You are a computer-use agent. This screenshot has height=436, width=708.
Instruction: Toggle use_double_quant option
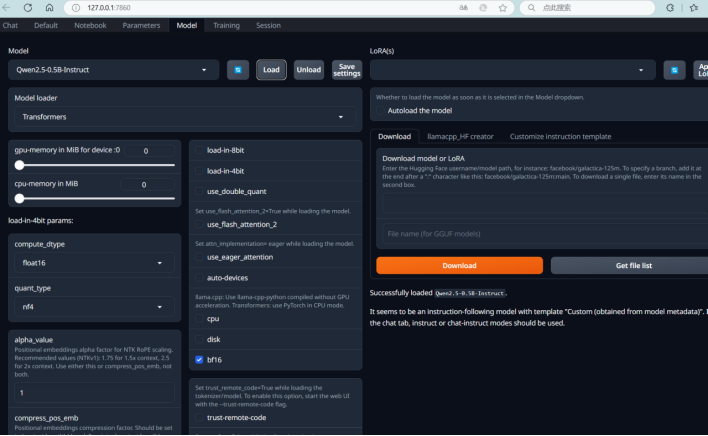point(199,191)
